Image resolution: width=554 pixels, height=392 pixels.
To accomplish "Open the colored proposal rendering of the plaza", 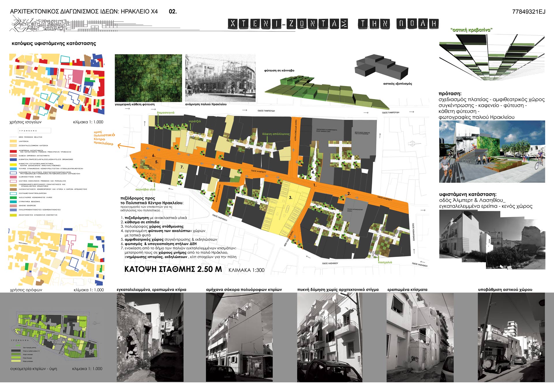I will [492, 152].
